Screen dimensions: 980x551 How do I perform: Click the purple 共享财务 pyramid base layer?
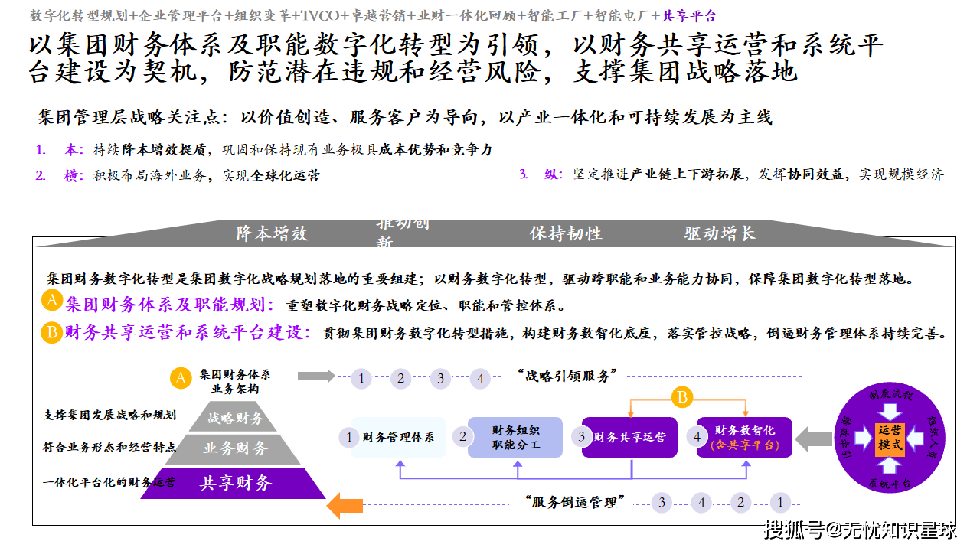click(x=235, y=483)
